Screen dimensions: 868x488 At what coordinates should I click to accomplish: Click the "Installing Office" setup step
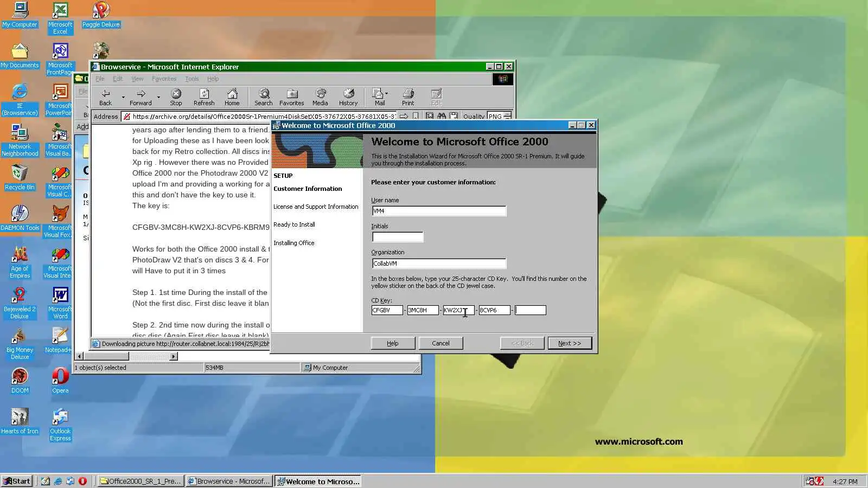(293, 243)
